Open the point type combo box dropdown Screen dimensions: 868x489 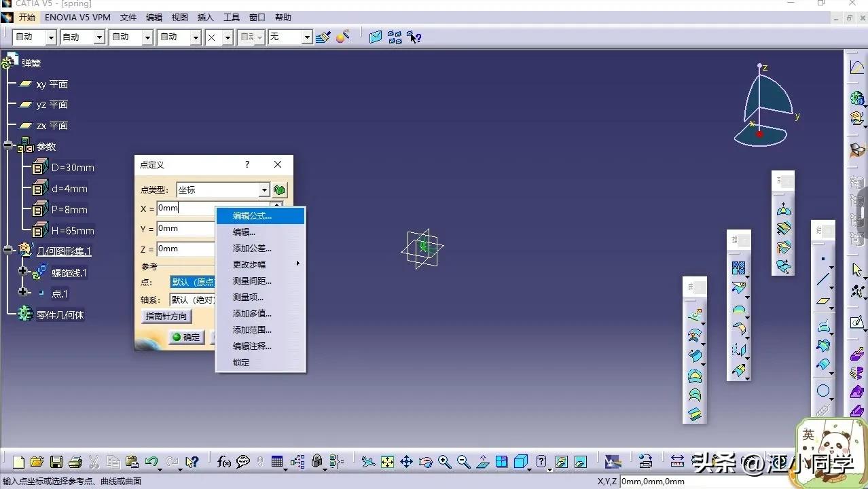click(264, 190)
